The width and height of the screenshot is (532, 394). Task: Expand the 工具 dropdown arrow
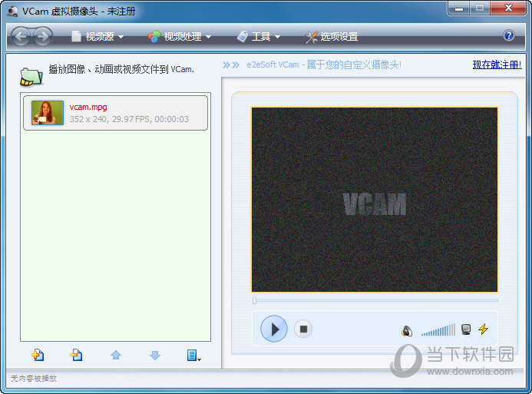(278, 37)
